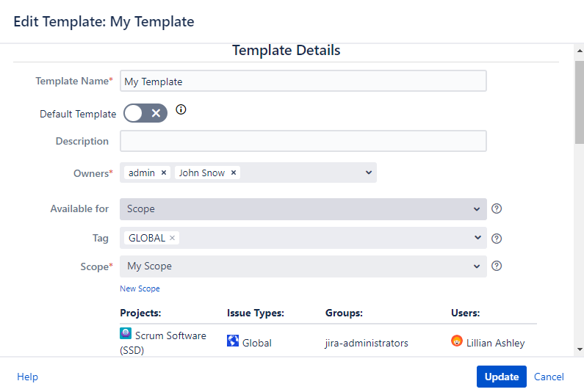Toggle the Default Template switch
The image size is (584, 392).
coord(145,113)
